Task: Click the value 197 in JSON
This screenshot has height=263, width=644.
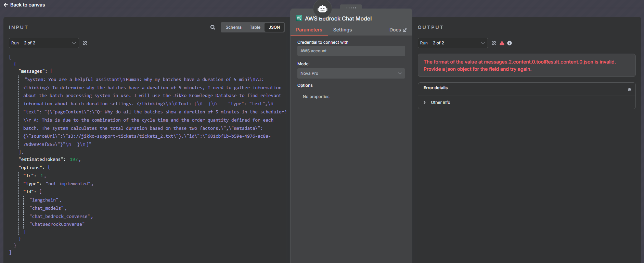Action: coord(74,160)
